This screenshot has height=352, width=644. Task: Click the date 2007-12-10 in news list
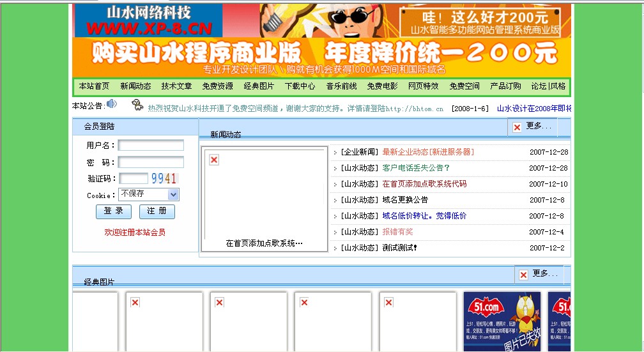pyautogui.click(x=548, y=184)
